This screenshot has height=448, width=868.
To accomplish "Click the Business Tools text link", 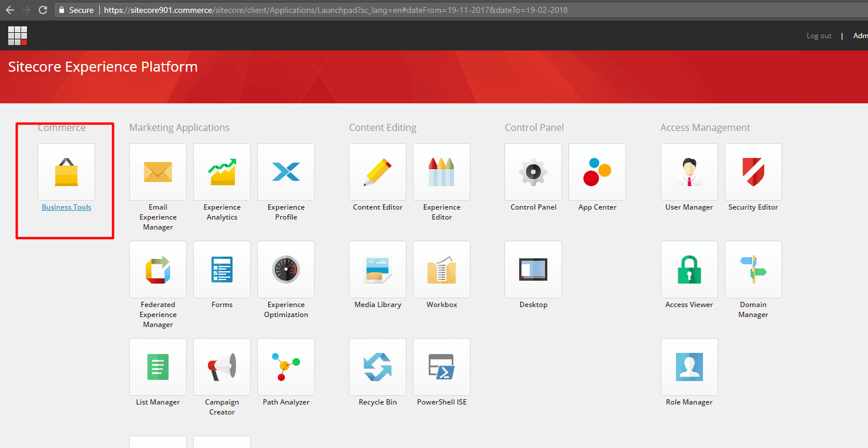I will (66, 207).
